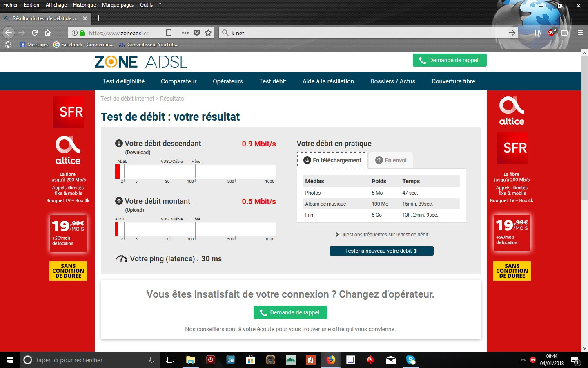Click the red upload speed gauge bar
Image resolution: width=588 pixels, height=368 pixels.
116,229
